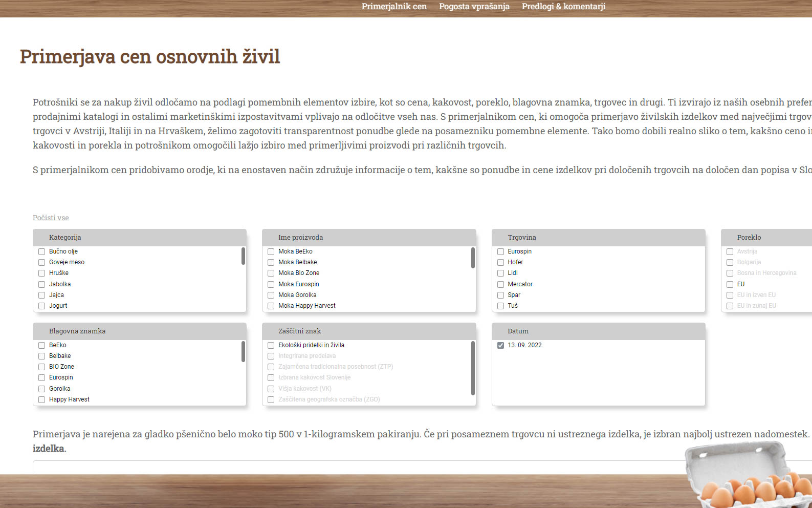Viewport: 812px width, 508px height.
Task: Open Pogosta vprašanja page
Action: tap(474, 7)
